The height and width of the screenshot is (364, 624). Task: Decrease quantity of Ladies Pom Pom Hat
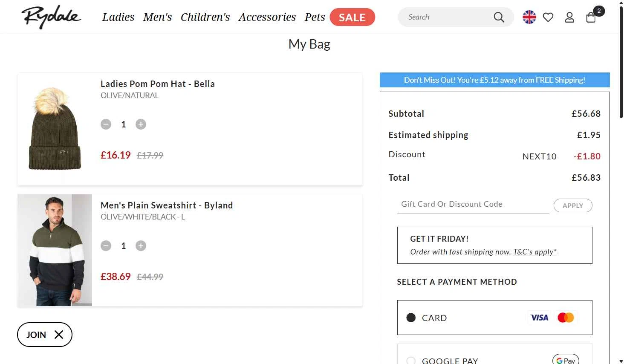coord(106,124)
